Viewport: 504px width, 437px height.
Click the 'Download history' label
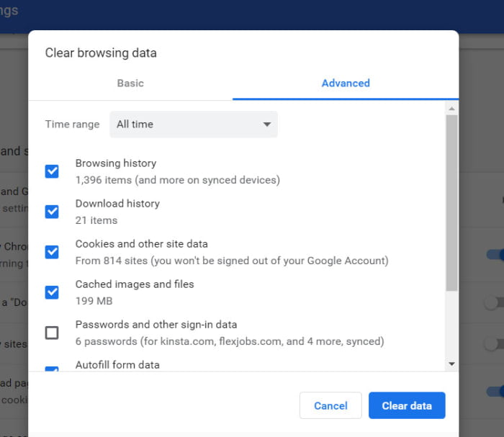(117, 204)
